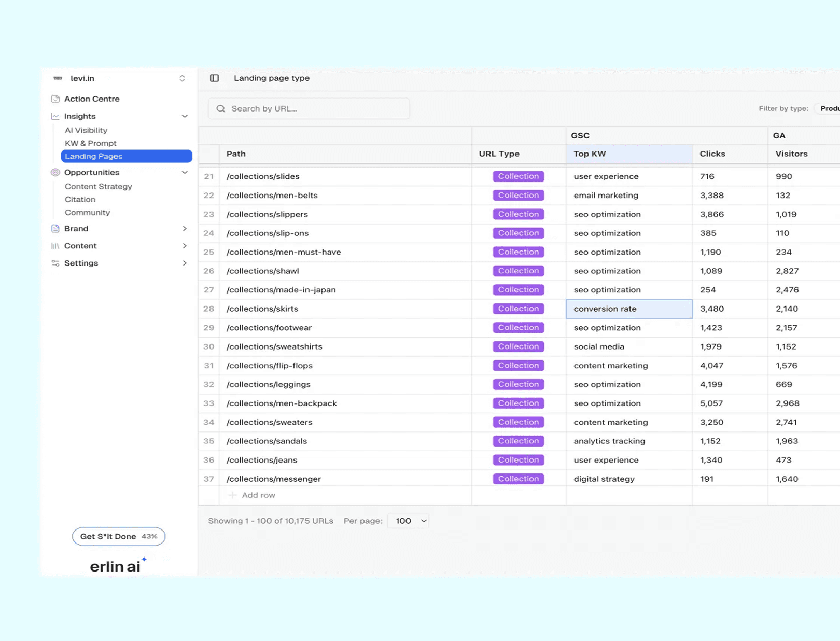This screenshot has width=840, height=641.
Task: Collapse the Insights section chevron
Action: tap(185, 116)
